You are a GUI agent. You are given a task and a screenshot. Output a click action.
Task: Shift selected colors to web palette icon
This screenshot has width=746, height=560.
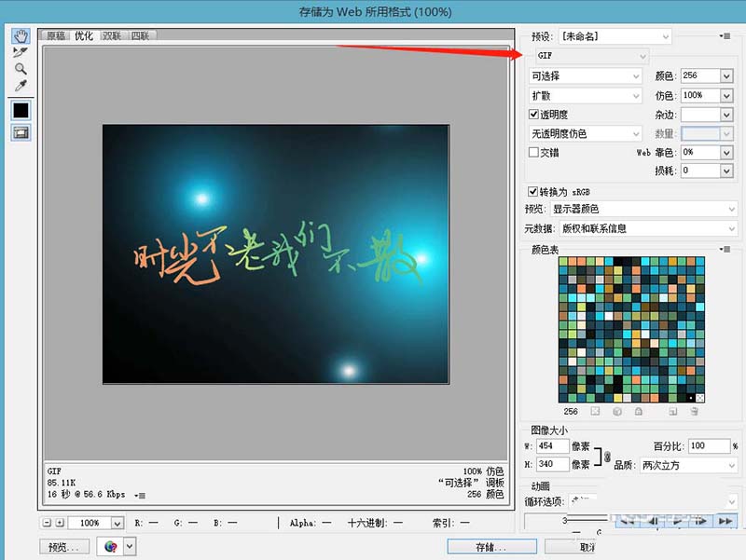[x=617, y=411]
